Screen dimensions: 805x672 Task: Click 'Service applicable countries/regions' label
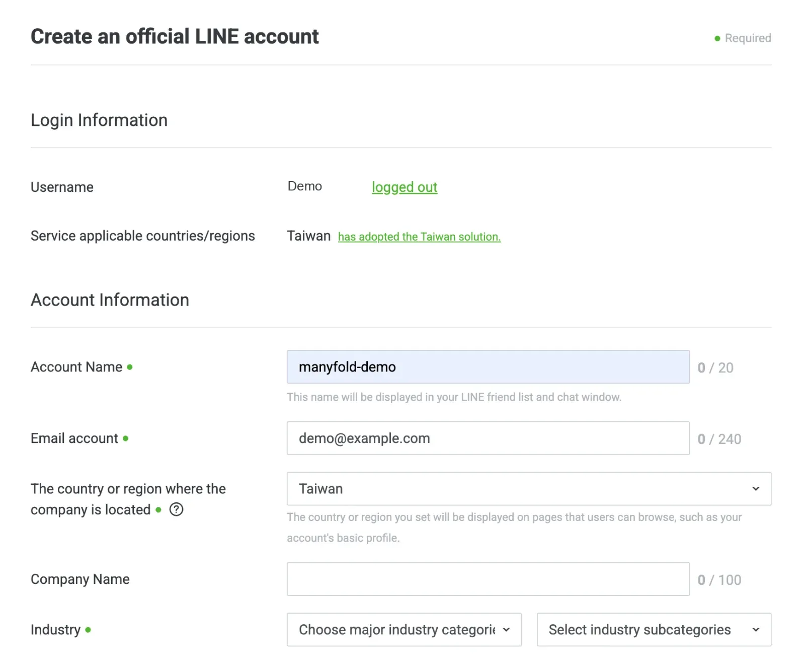tap(143, 236)
